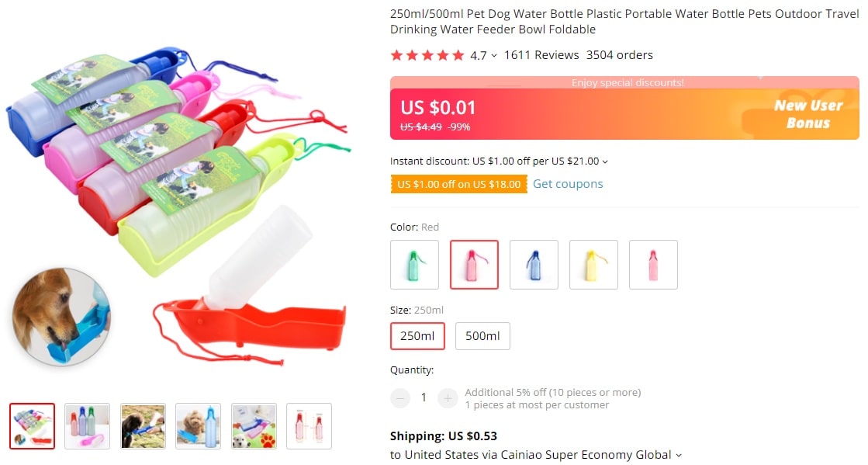
Task: Select the 250ml size option
Action: 417,336
